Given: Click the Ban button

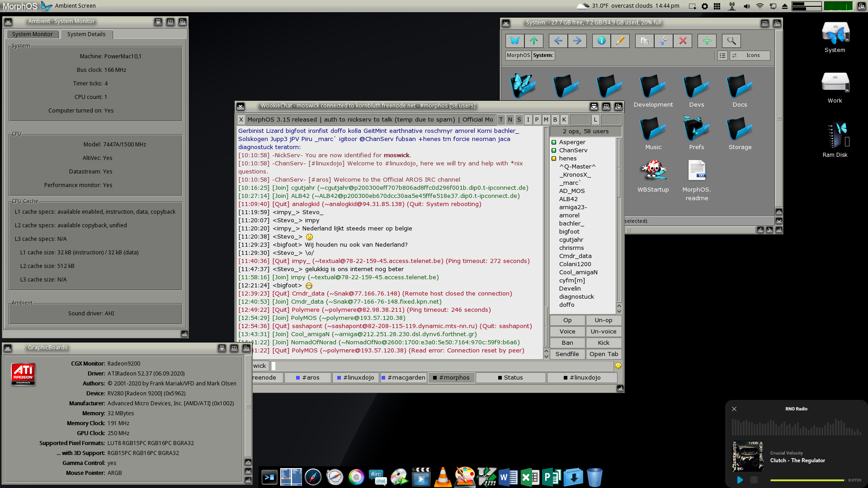Looking at the screenshot, I should (567, 343).
